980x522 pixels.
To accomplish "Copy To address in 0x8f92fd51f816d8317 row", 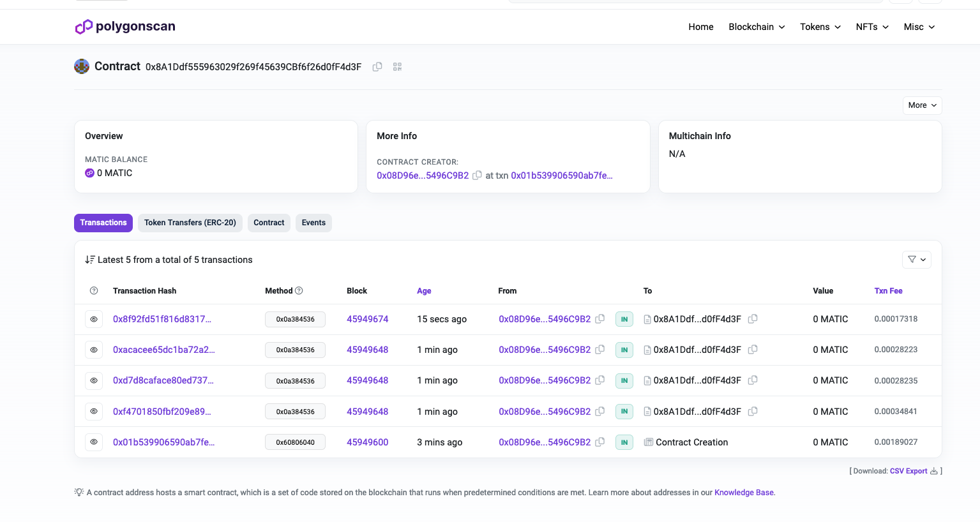I will coord(753,318).
